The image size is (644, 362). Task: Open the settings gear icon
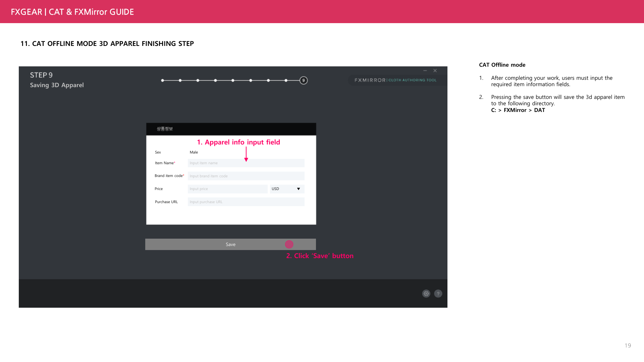[x=426, y=294]
